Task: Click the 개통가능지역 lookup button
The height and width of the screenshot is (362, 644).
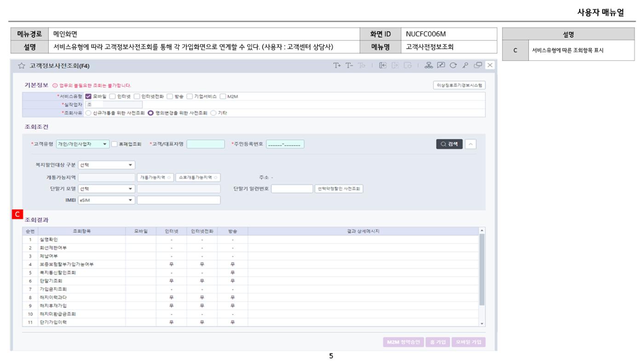Action: coord(155,177)
